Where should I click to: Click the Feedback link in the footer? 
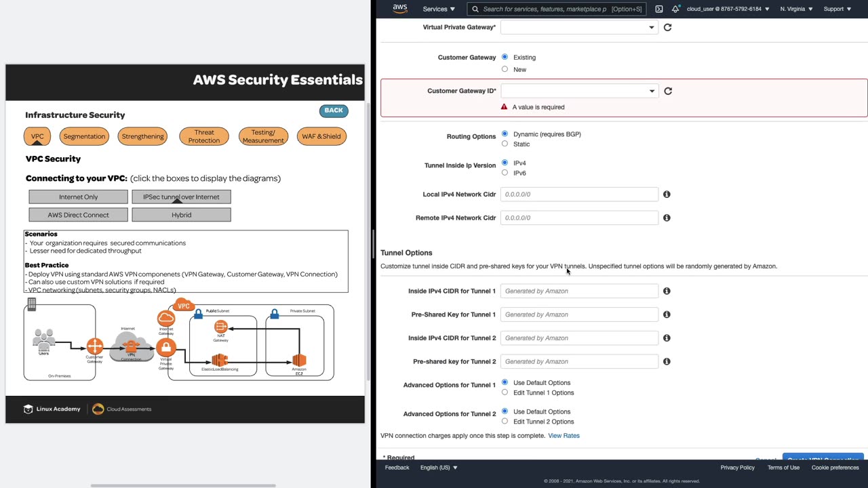397,468
